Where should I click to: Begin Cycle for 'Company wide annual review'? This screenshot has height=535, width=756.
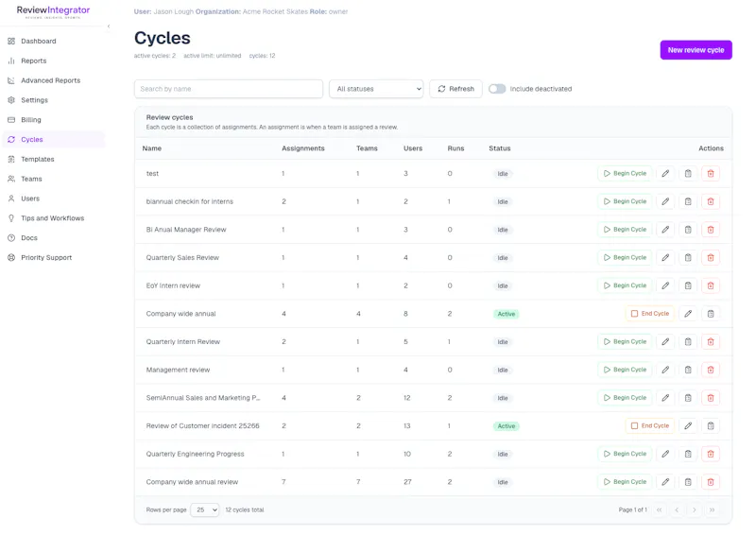625,481
